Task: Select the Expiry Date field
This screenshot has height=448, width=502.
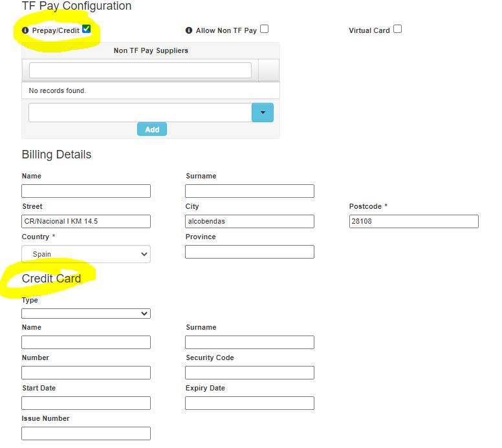Action: [250, 403]
